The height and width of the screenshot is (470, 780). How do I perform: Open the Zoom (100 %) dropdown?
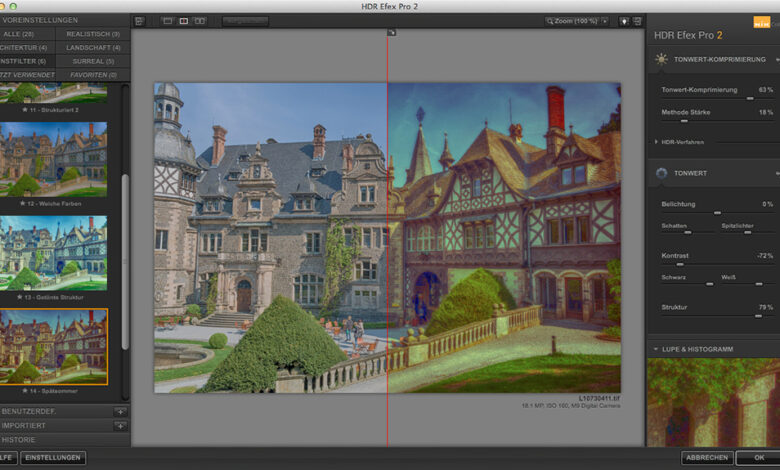click(578, 21)
